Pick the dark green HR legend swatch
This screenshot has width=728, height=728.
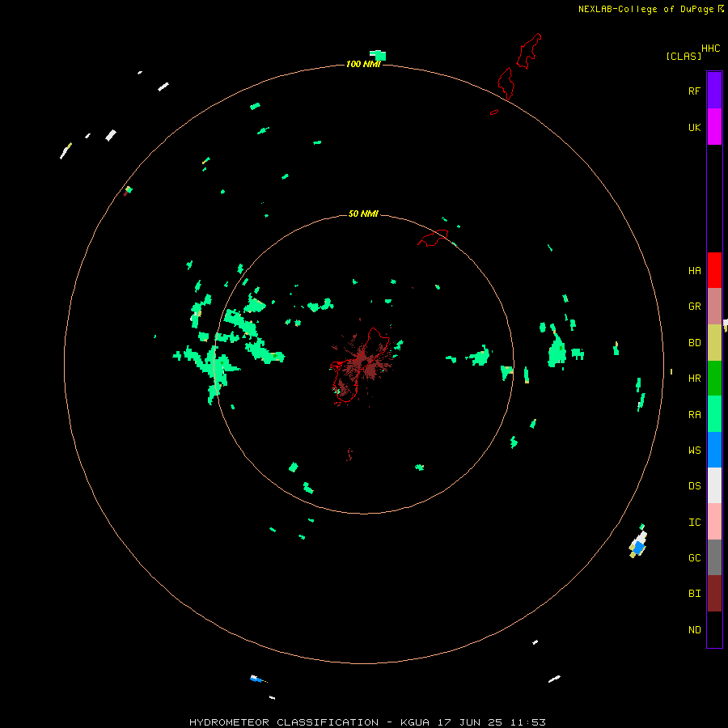point(714,379)
